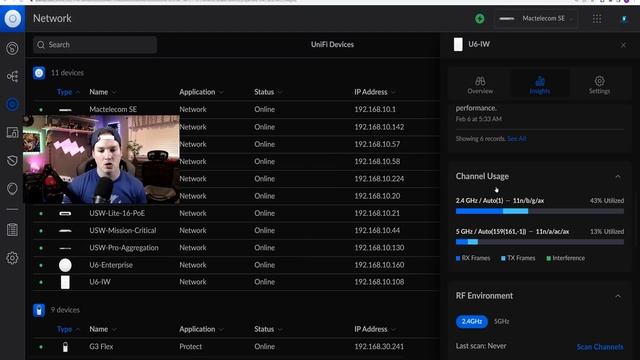Click the green status icon in header
The height and width of the screenshot is (360, 640).
click(x=480, y=18)
